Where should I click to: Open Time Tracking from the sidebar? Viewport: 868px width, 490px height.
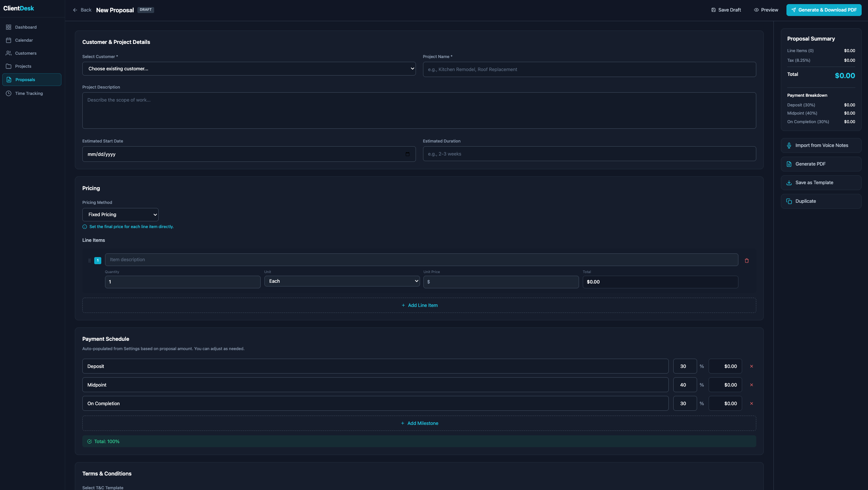[28, 93]
